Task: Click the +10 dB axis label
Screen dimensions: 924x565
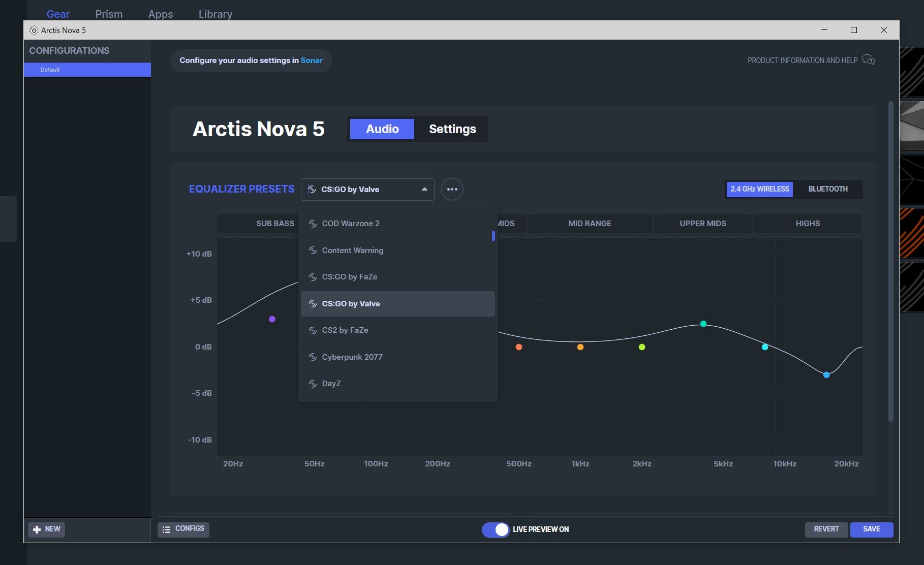Action: pos(199,254)
